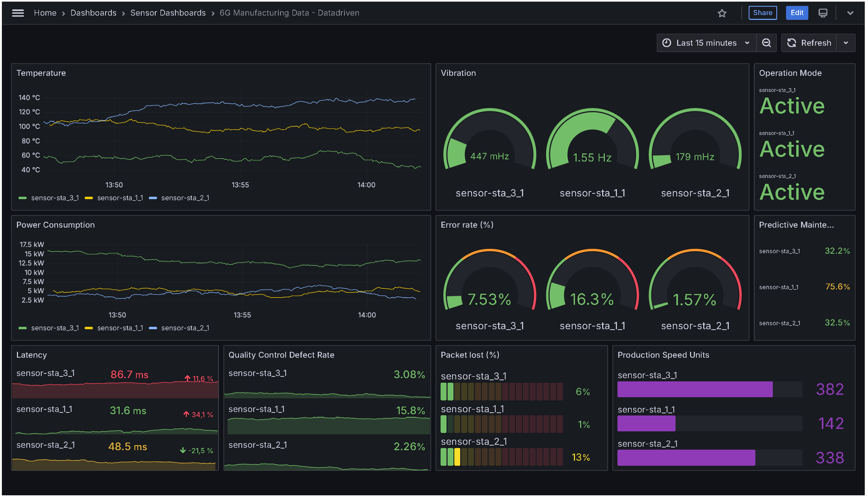
Task: Click the Share button
Action: [762, 13]
